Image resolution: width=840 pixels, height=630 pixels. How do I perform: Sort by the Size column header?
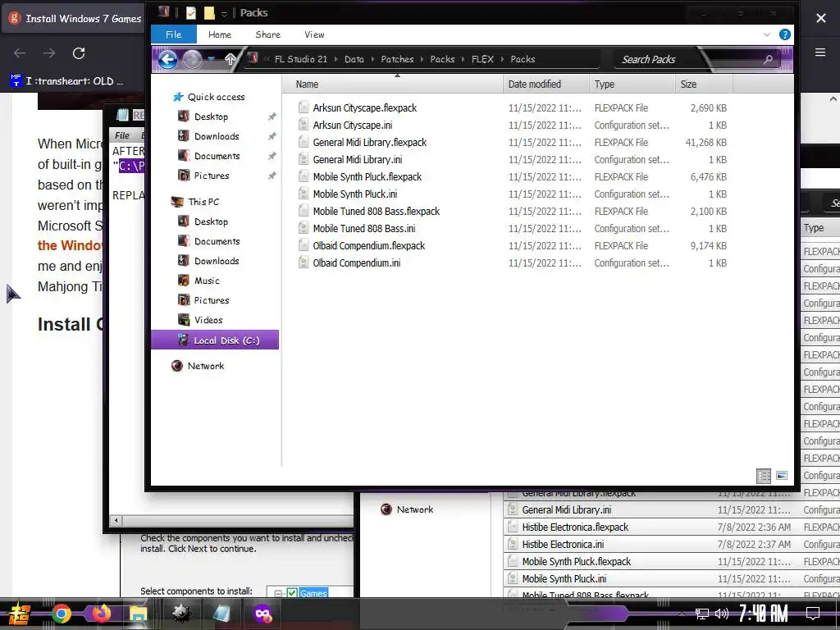[x=703, y=84]
